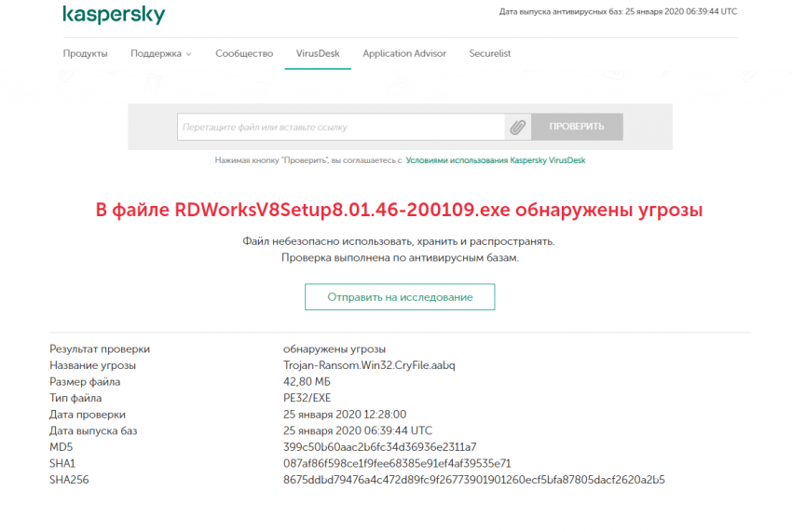Image resolution: width=792 pixels, height=532 pixels.
Task: Open the Kaspersky VirusDesk terms of use link
Action: [496, 160]
